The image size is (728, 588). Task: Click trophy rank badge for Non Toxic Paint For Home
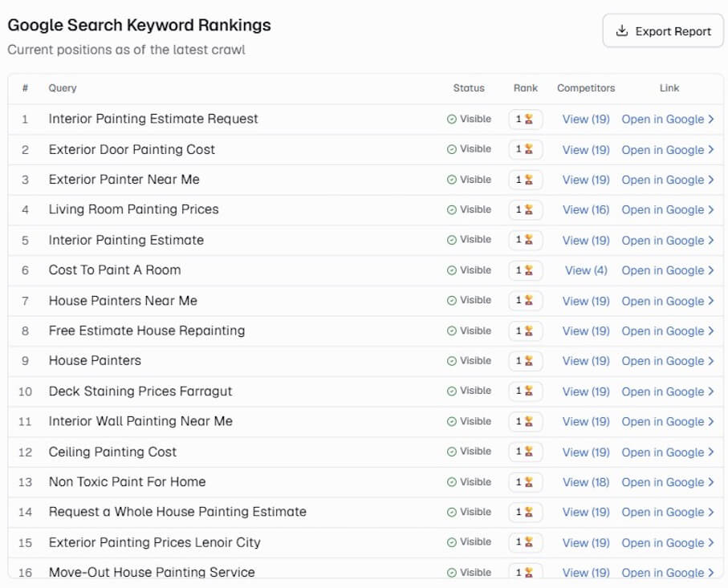526,482
